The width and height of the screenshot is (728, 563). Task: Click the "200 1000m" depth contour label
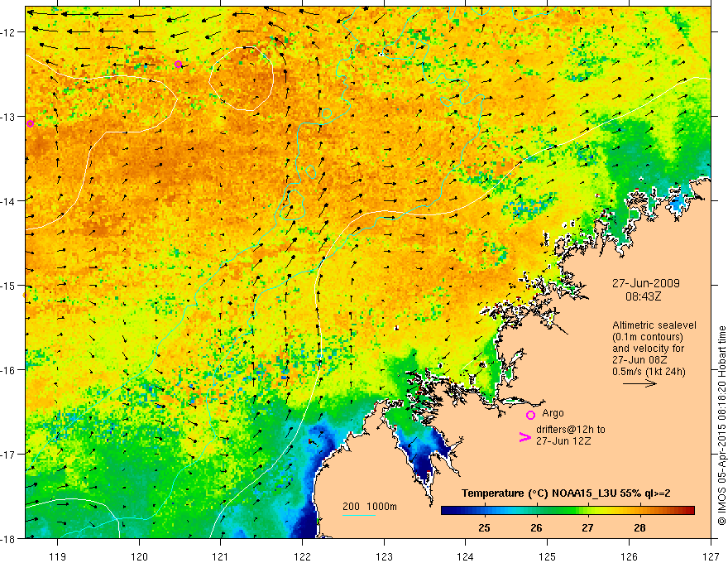370,507
